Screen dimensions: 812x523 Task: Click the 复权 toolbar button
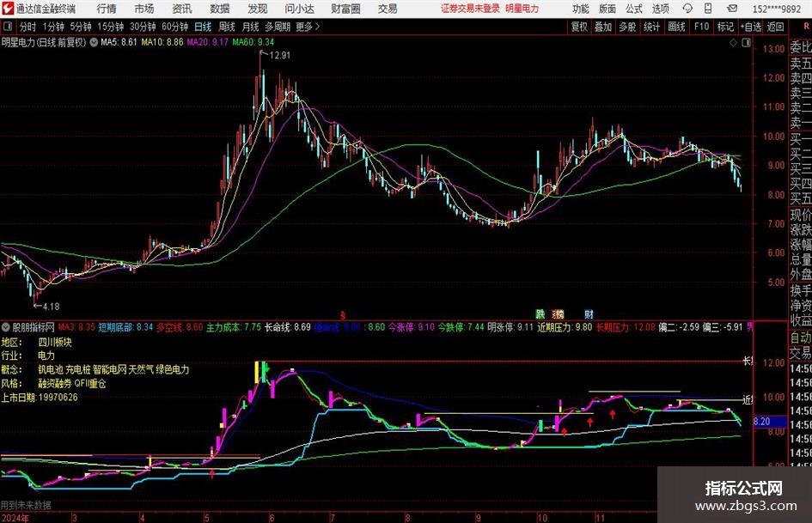click(579, 27)
